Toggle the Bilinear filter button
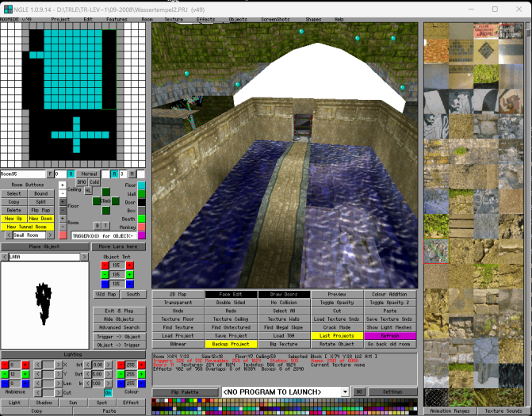This screenshot has height=416, width=532. click(x=178, y=344)
